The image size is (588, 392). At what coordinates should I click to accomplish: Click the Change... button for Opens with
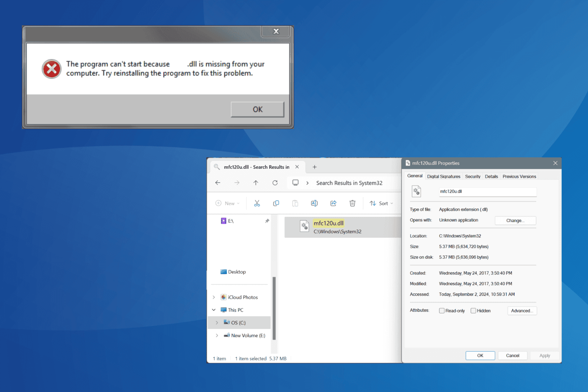pyautogui.click(x=515, y=220)
